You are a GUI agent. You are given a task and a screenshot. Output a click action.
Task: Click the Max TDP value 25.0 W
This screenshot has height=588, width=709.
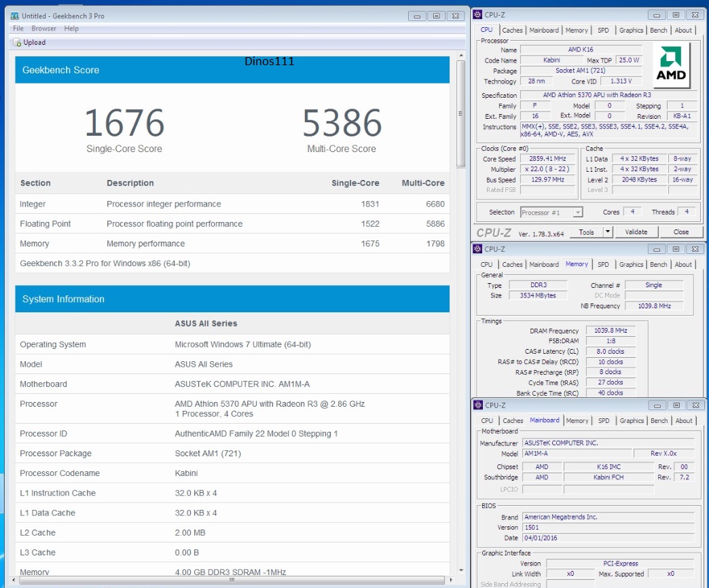[x=629, y=60]
